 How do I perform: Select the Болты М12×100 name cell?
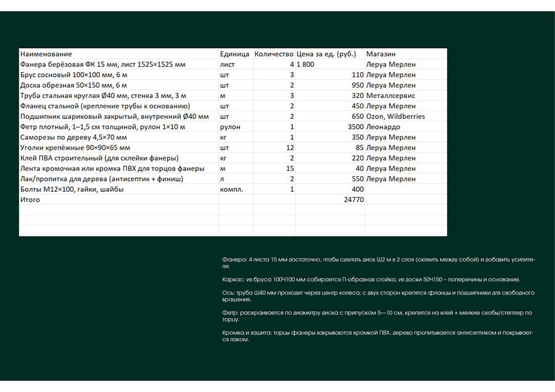pos(118,189)
